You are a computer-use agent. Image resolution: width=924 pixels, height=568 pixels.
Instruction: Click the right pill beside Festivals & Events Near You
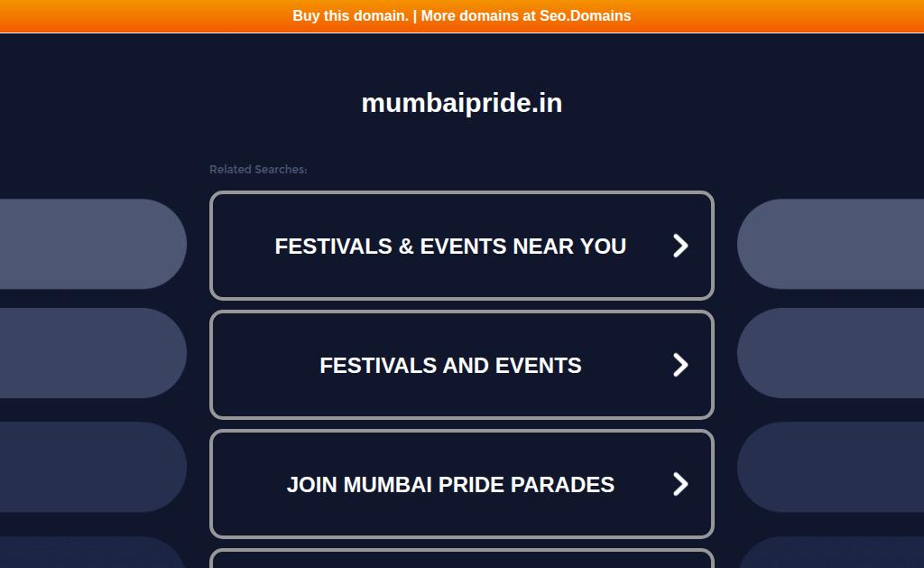[832, 244]
